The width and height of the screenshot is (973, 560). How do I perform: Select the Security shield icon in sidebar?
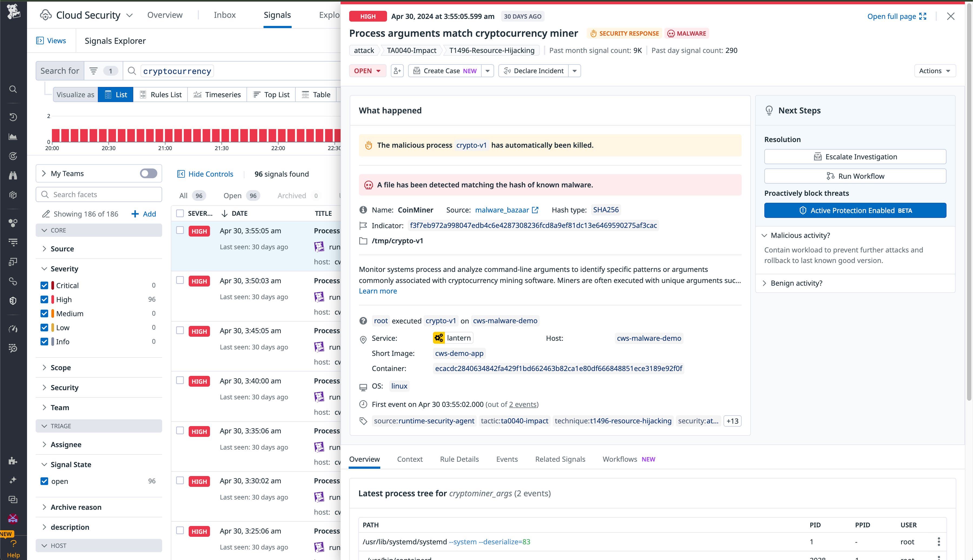(x=13, y=300)
